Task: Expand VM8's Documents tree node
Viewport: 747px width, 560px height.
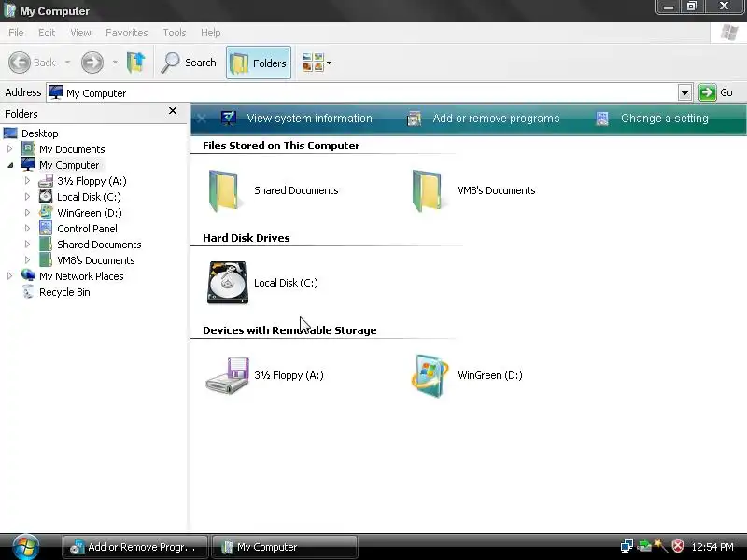Action: (27, 260)
